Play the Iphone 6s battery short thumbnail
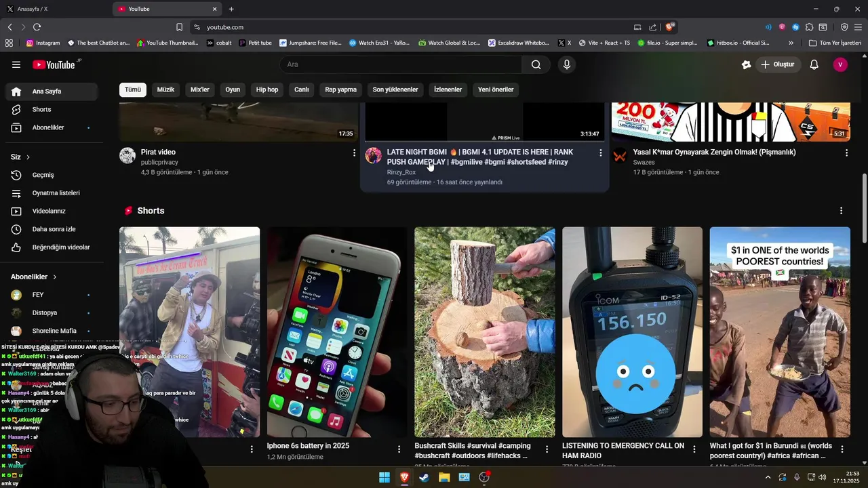 click(337, 332)
